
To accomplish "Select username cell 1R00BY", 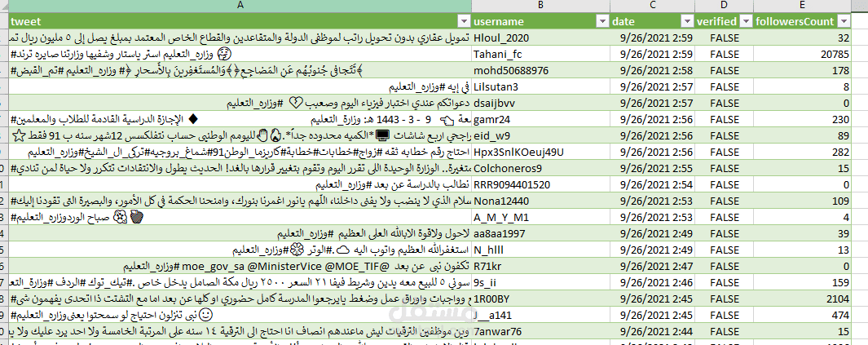I will [x=541, y=299].
